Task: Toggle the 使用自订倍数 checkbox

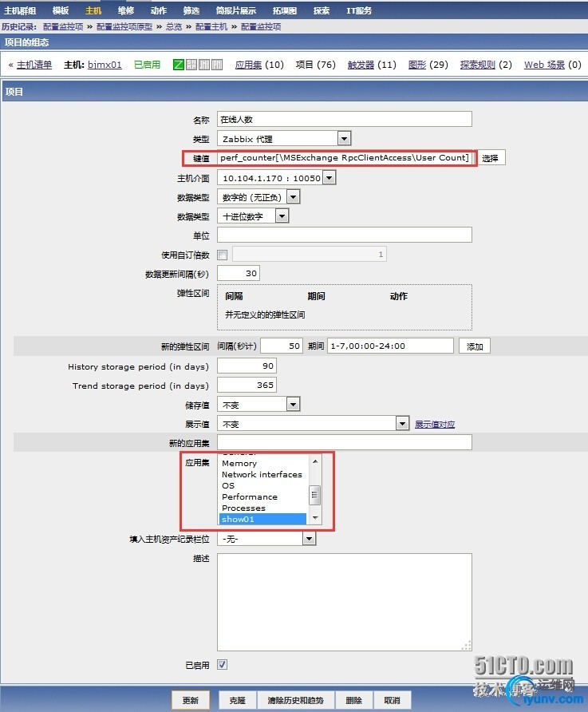Action: 223,255
